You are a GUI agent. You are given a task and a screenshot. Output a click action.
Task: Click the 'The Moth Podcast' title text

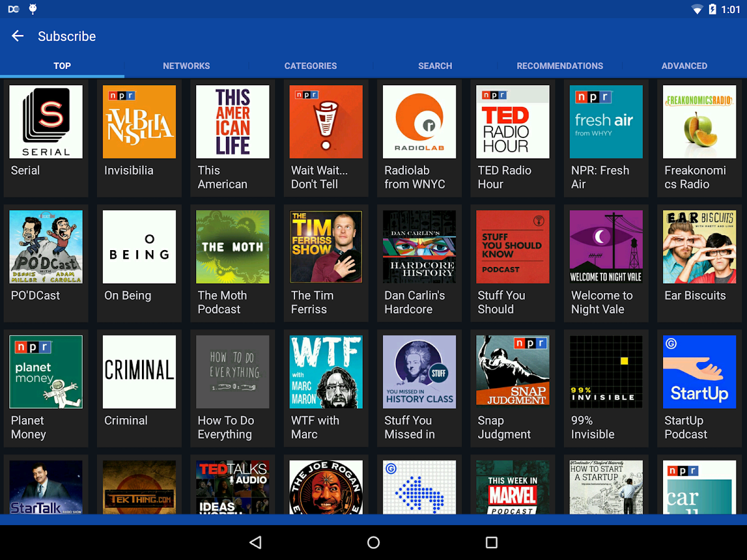pos(222,302)
